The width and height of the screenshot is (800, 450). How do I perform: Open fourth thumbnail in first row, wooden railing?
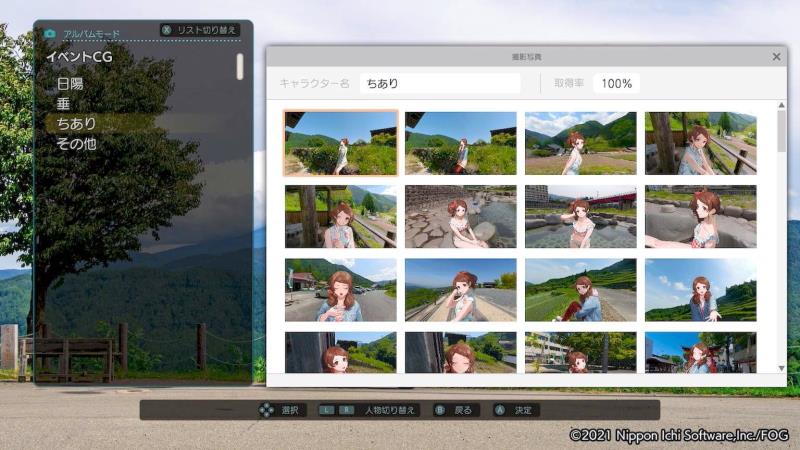(x=701, y=143)
